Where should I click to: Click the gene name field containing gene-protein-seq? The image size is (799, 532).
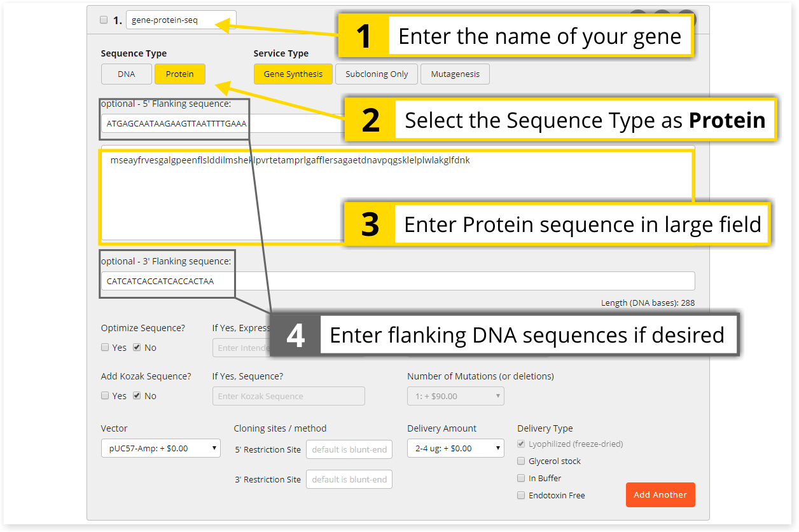[181, 20]
